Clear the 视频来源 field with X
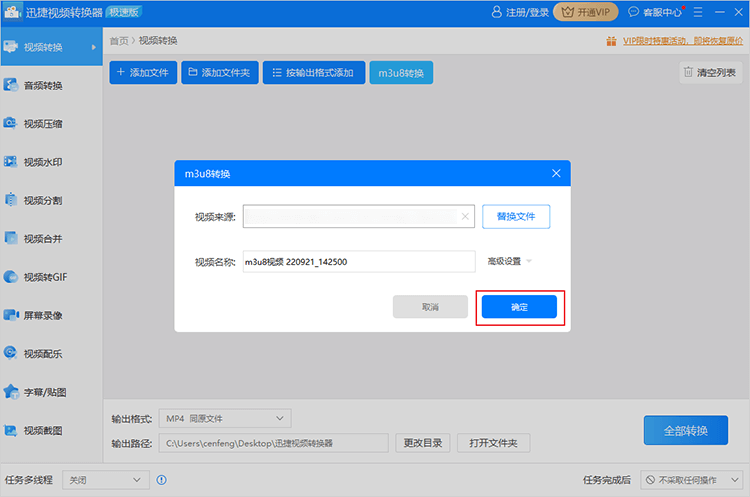750x497 pixels. point(465,216)
